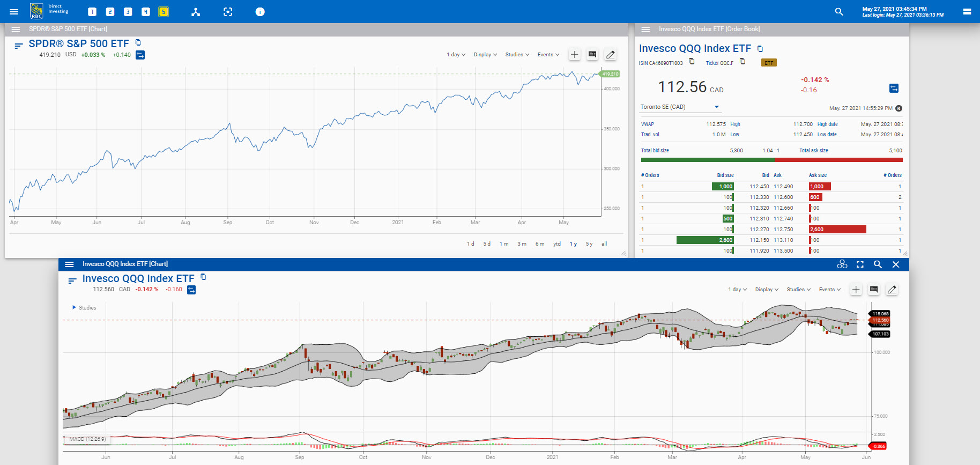Switch to workspace 3
This screenshot has width=980, height=465.
click(128, 12)
